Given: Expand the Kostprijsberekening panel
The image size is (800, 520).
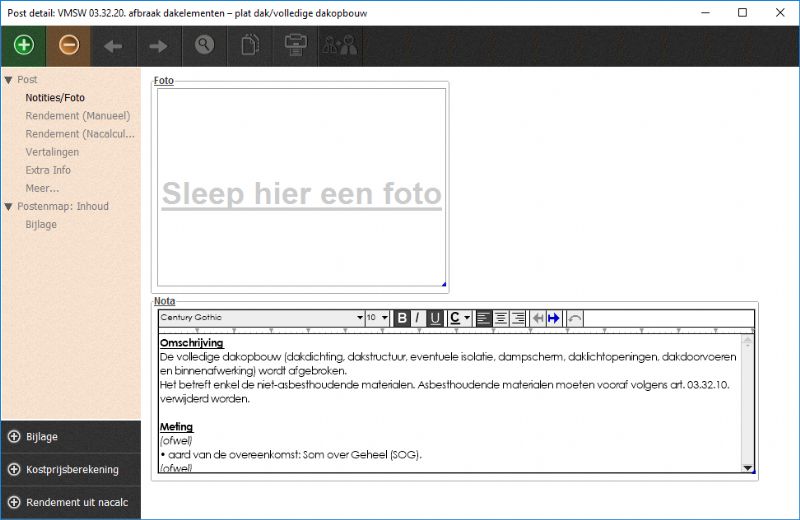Looking at the screenshot, I should [x=71, y=469].
